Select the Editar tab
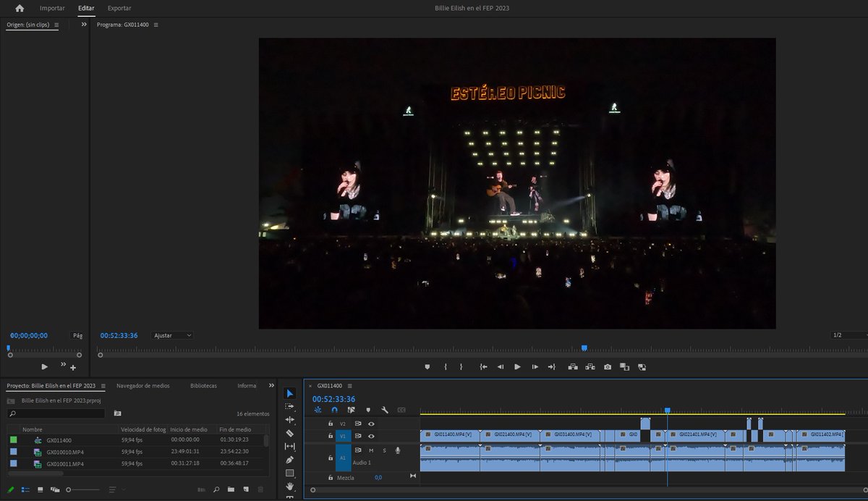868x501 pixels. tap(86, 8)
